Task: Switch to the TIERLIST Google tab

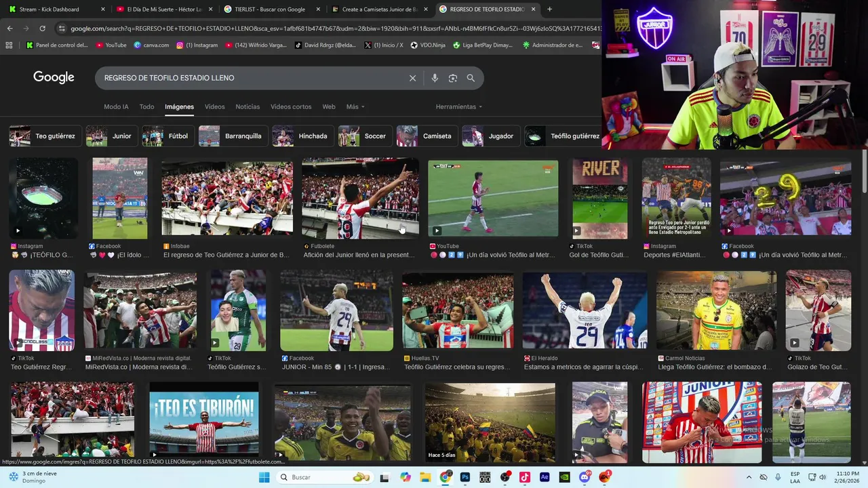Action: tap(273, 9)
